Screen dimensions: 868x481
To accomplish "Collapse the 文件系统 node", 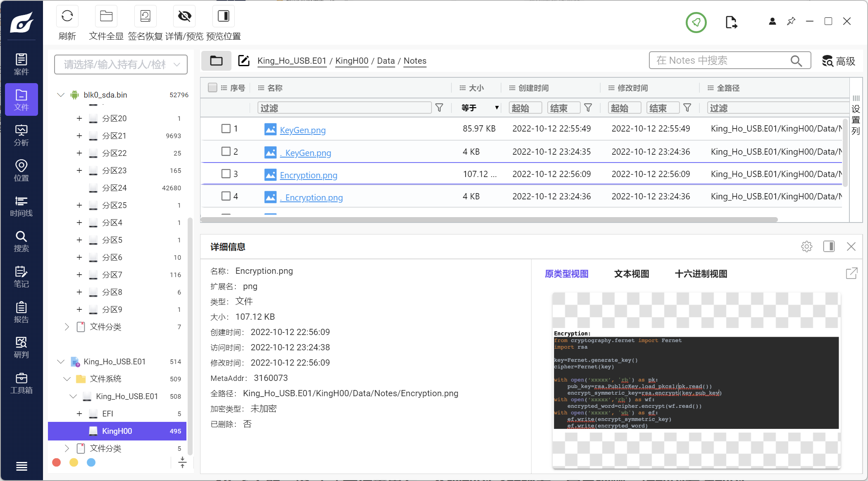I will pos(67,379).
